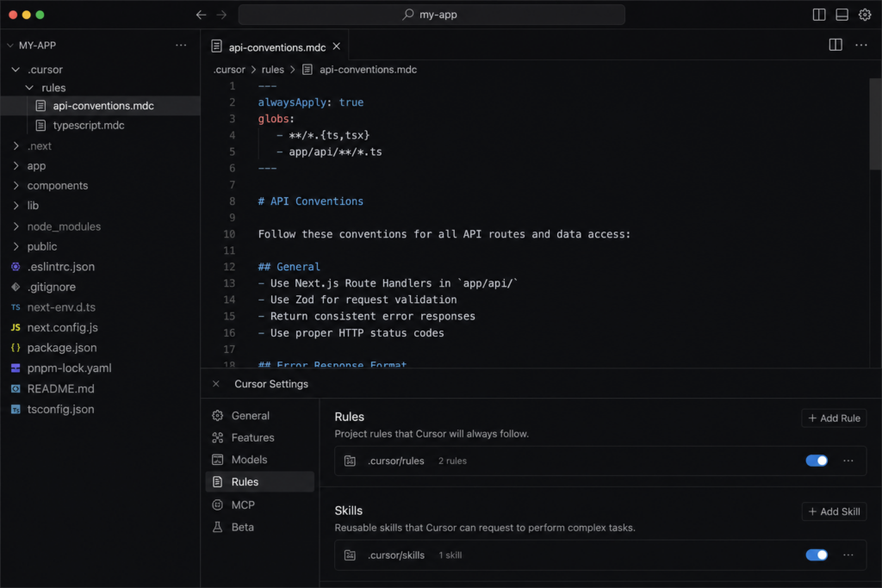
Task: Click .cursor in the breadcrumb
Action: point(229,70)
